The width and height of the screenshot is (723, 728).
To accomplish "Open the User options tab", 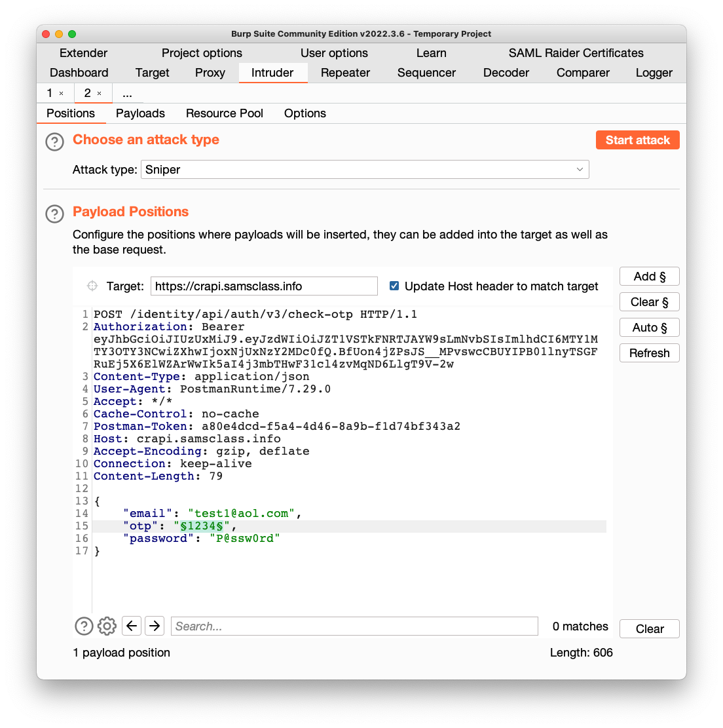I will point(334,53).
